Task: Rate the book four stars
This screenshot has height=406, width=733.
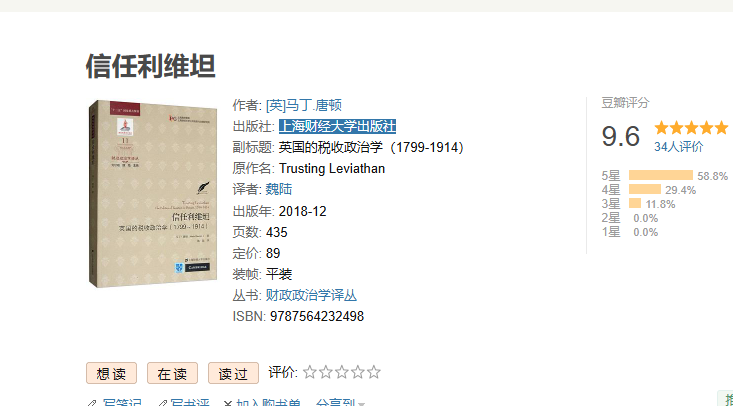Action: 358,372
